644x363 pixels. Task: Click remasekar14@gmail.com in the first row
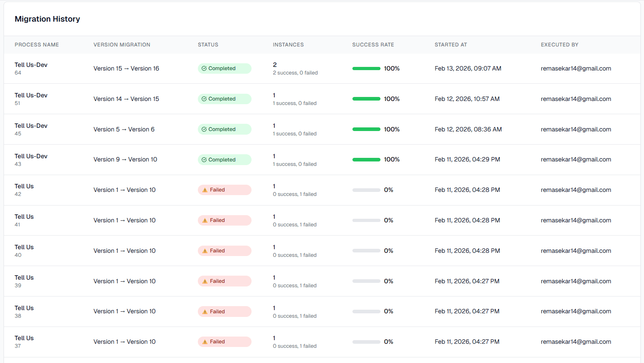[576, 69]
